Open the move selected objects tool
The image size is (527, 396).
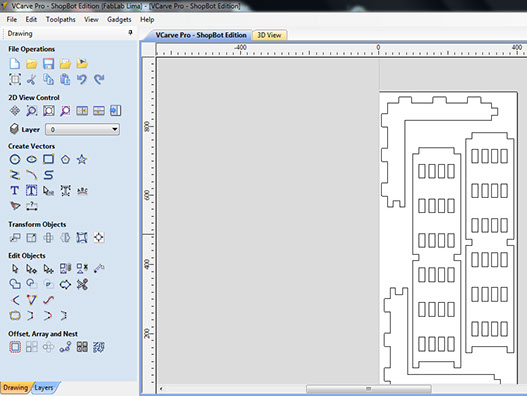tap(15, 238)
